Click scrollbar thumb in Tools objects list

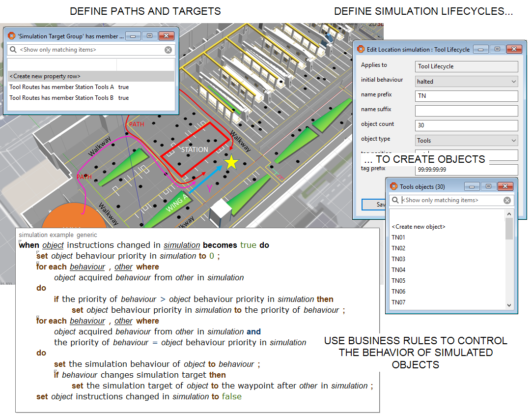pyautogui.click(x=509, y=229)
